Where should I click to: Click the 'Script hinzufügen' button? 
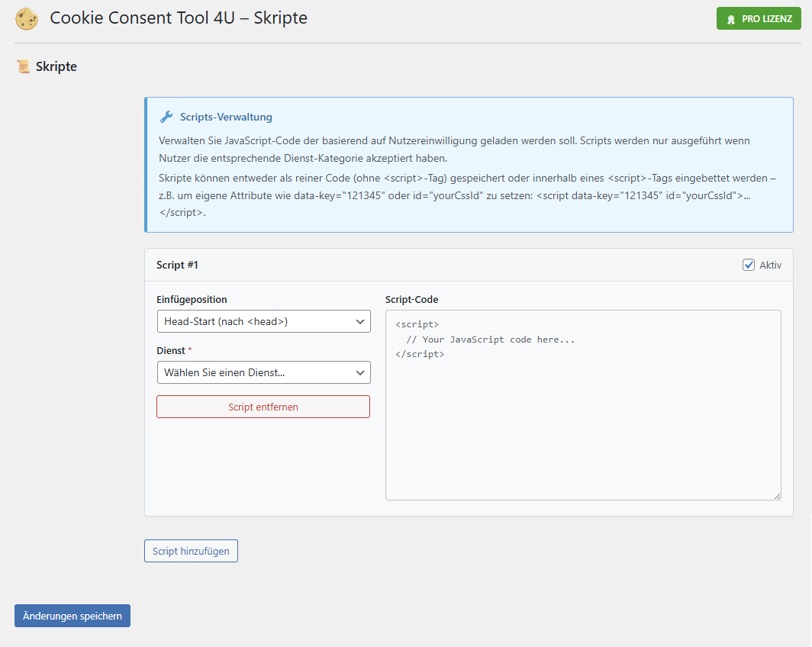[x=191, y=550]
